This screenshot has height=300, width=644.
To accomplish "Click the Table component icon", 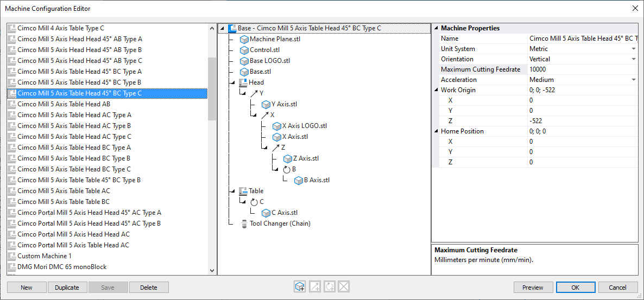I will [243, 191].
